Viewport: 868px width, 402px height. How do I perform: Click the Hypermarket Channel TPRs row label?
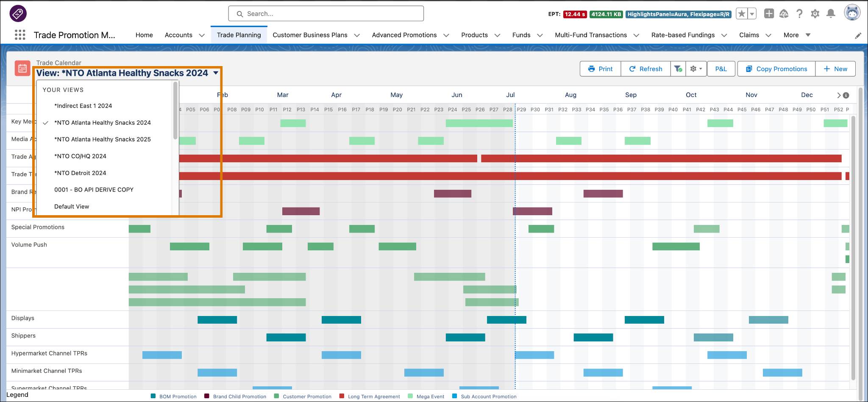click(x=49, y=353)
